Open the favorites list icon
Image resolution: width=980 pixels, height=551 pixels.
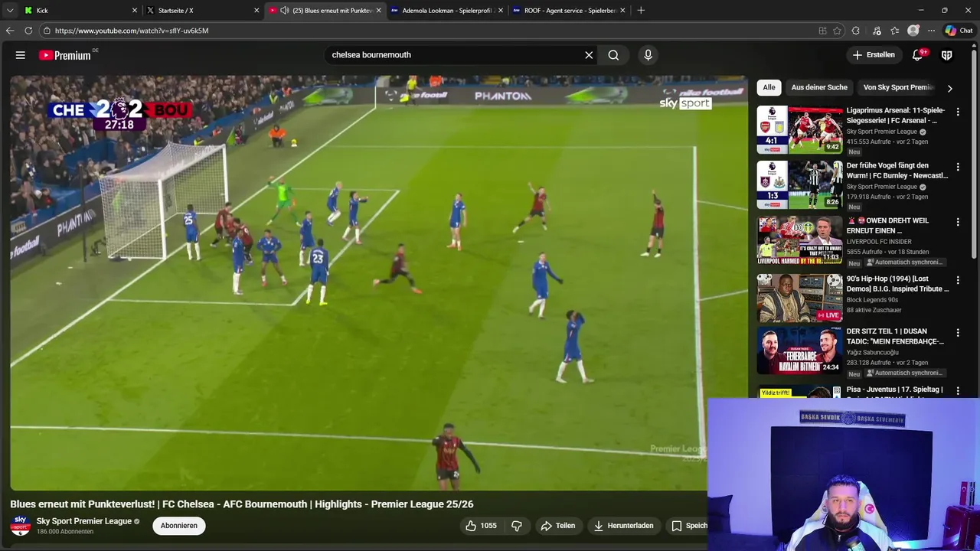pos(895,31)
